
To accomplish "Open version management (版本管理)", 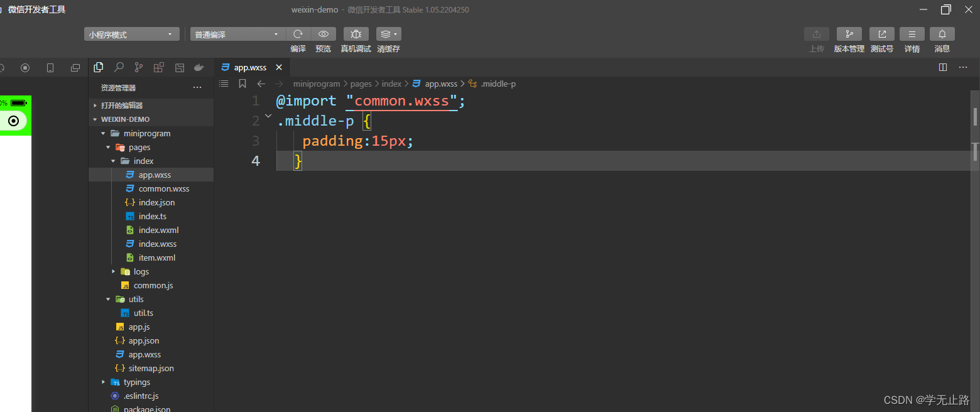I will (849, 34).
